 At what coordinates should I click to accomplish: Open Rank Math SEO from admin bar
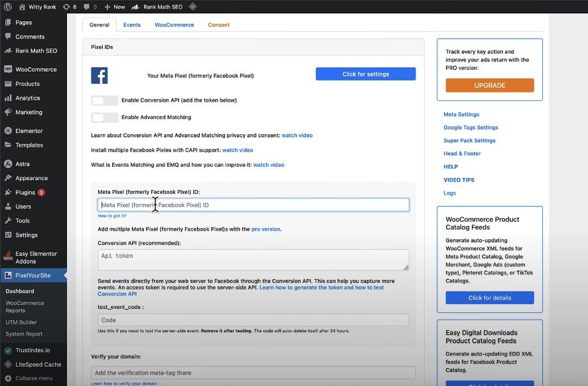point(157,7)
